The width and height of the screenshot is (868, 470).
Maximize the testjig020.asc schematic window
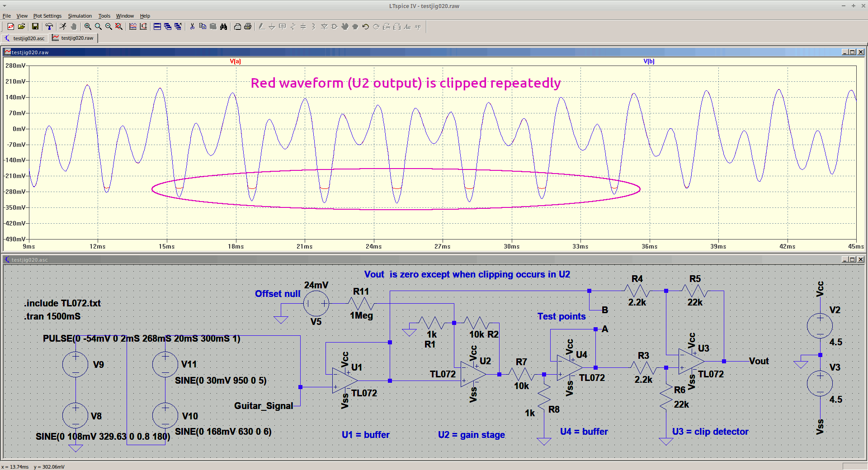pos(852,259)
